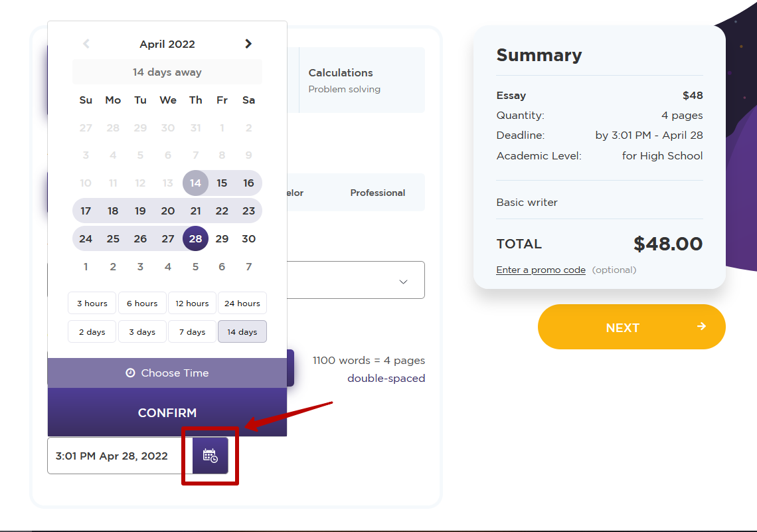Image resolution: width=757 pixels, height=532 pixels.
Task: Choose April 14 start date cell
Action: pos(195,183)
